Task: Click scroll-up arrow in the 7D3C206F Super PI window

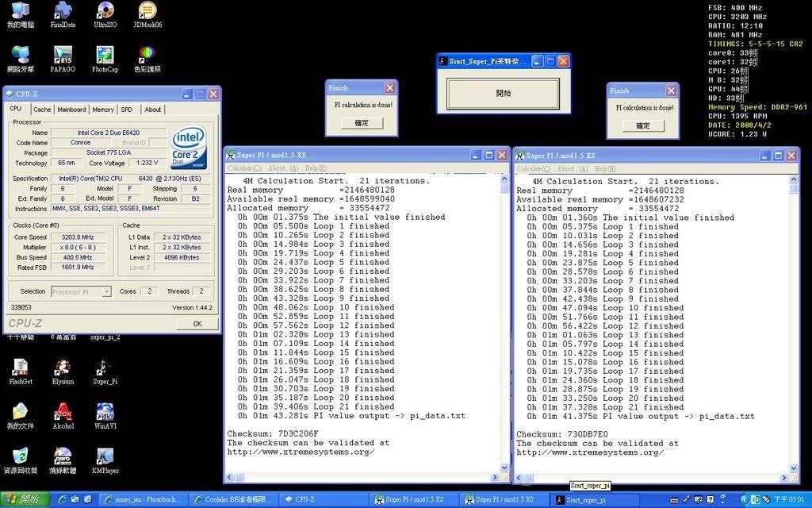Action: (x=504, y=179)
